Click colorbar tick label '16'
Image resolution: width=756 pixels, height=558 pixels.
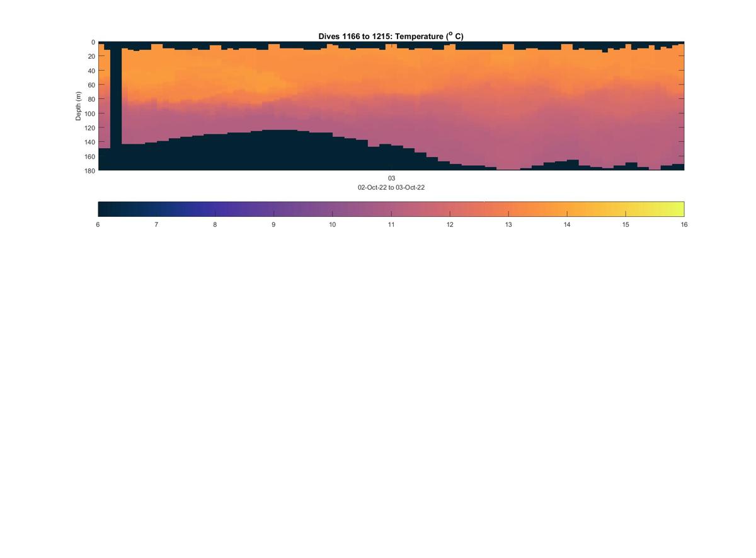click(684, 224)
